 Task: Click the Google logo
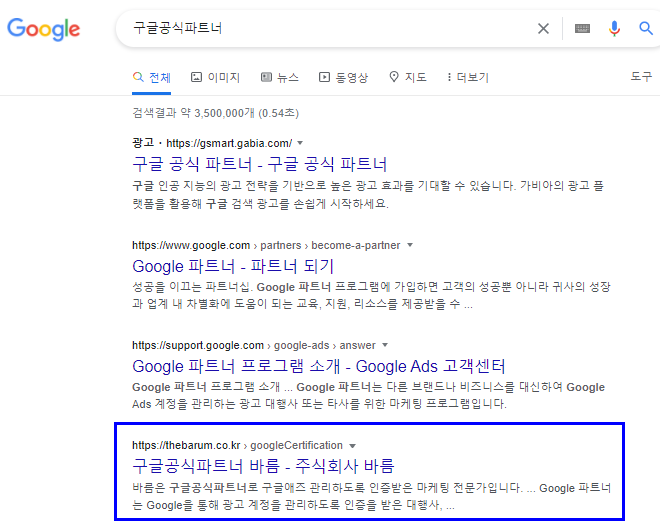tap(43, 29)
